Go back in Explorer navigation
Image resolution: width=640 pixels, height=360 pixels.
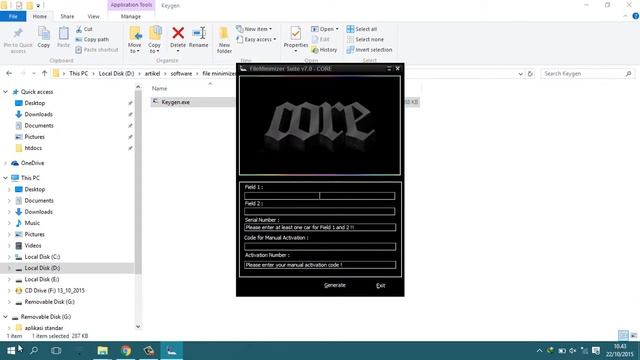9,73
